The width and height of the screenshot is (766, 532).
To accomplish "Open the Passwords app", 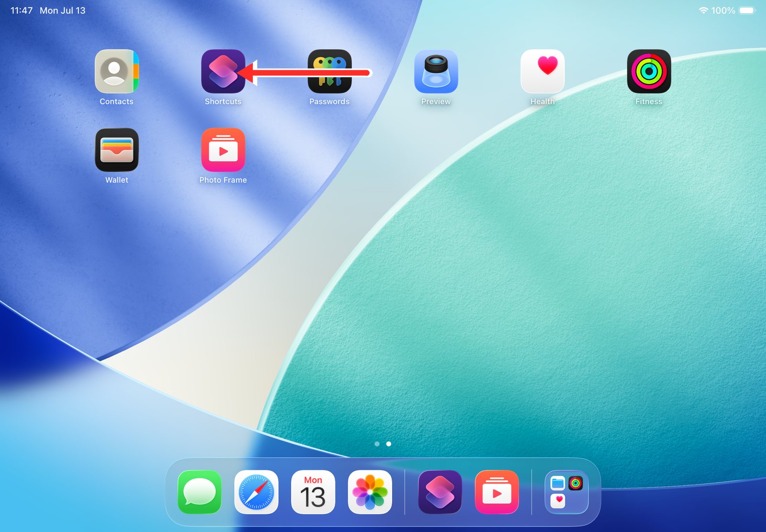I will (x=329, y=71).
